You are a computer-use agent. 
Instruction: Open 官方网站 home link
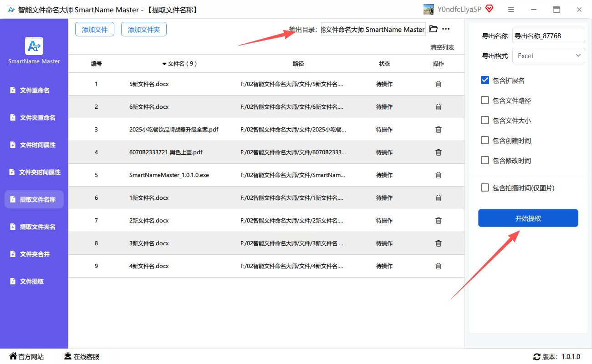click(x=27, y=357)
